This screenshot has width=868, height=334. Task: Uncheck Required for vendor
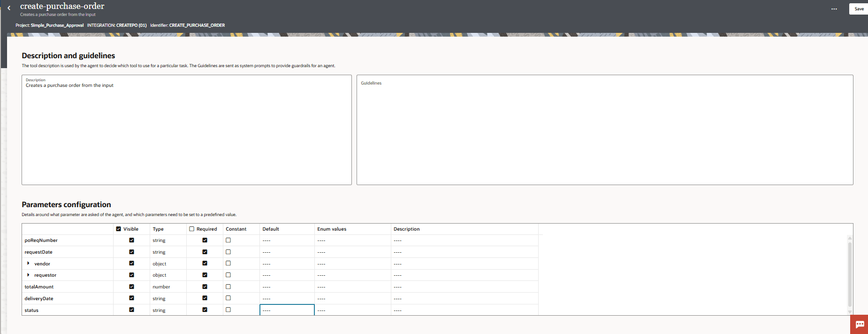coord(205,264)
